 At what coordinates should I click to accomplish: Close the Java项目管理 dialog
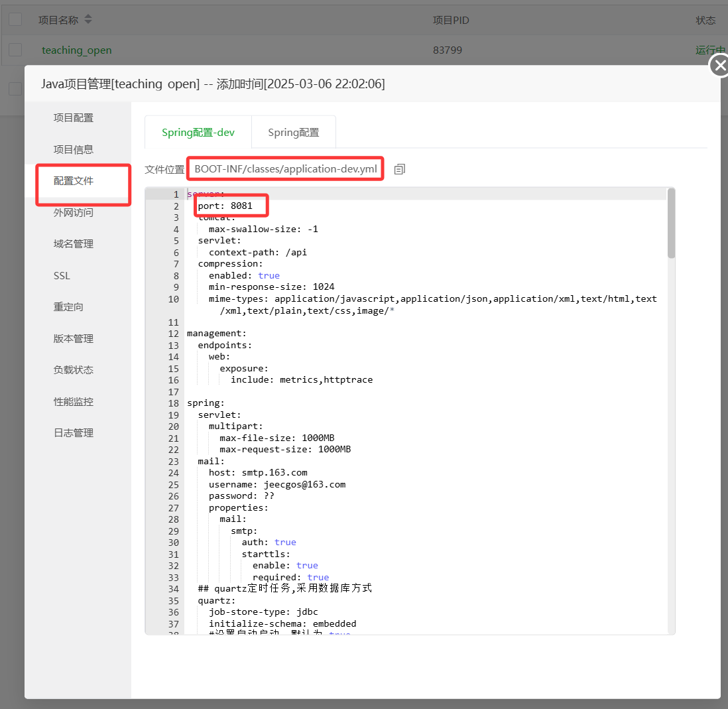(719, 66)
